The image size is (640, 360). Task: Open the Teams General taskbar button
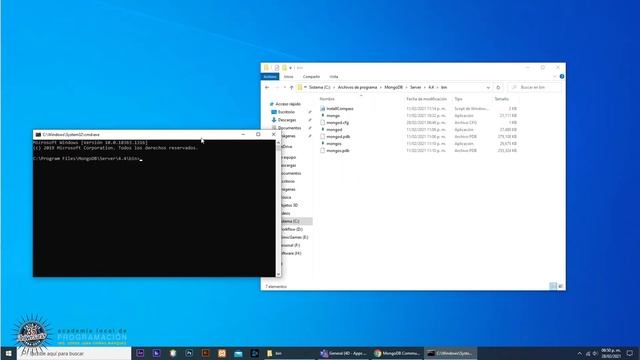click(x=344, y=353)
